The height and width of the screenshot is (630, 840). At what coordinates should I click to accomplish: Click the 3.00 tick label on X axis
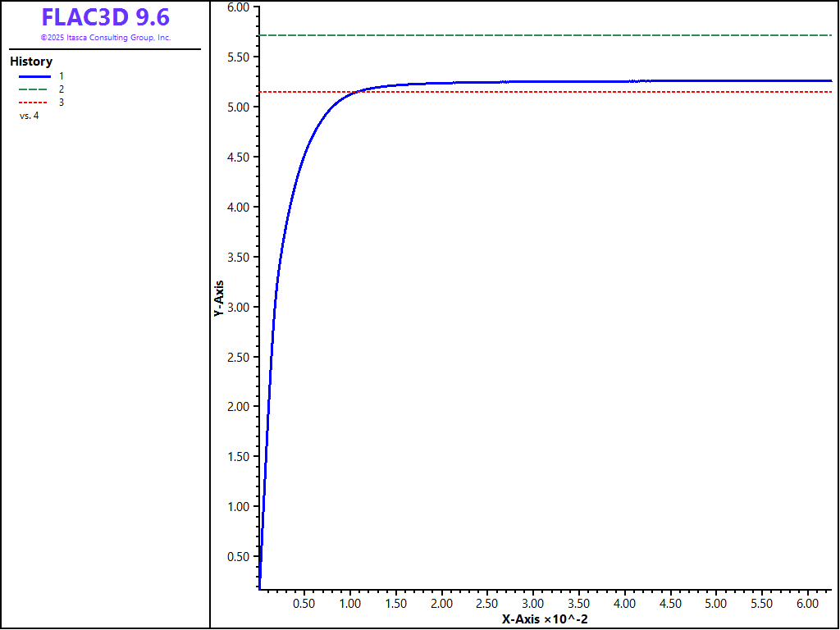click(x=533, y=604)
